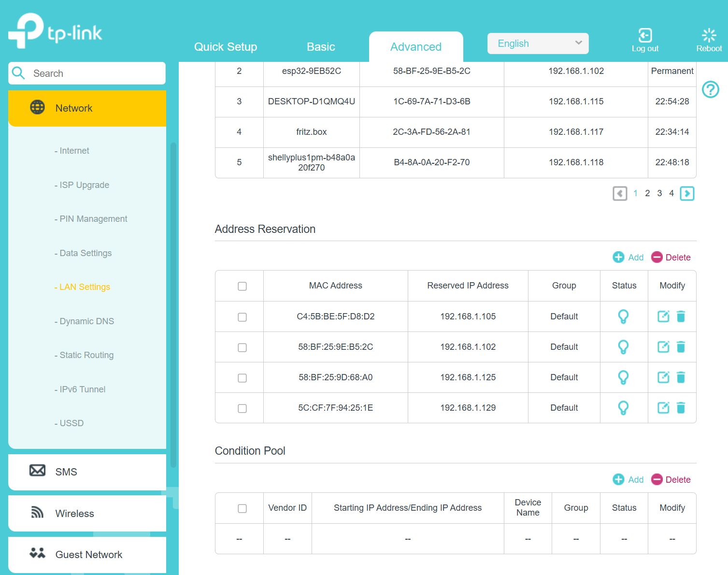Viewport: 728px width, 575px height.
Task: Click the Search input field
Action: (x=94, y=73)
